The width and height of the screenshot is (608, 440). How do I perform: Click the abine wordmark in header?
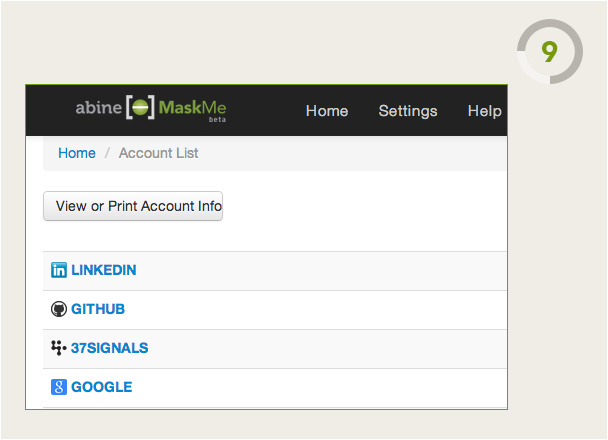click(x=98, y=107)
